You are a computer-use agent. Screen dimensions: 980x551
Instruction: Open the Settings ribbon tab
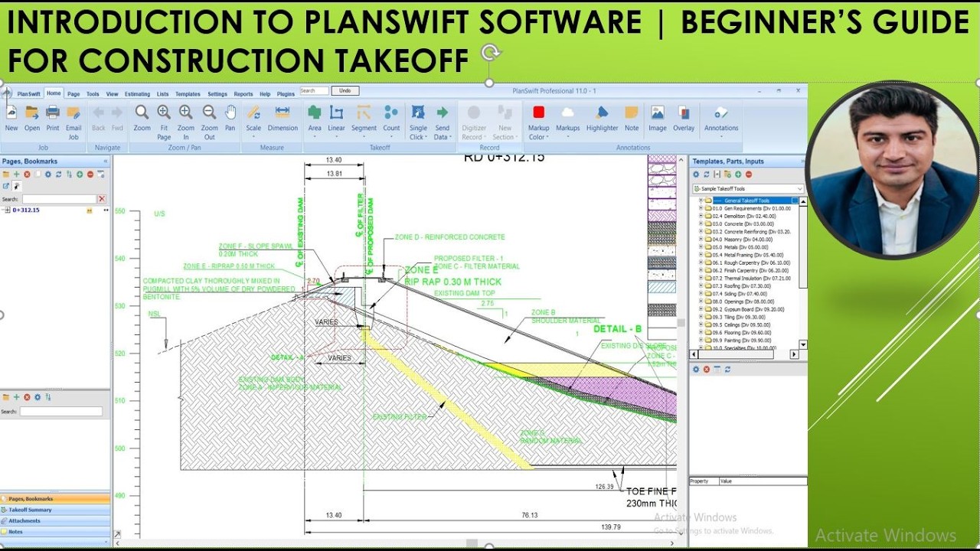click(217, 94)
